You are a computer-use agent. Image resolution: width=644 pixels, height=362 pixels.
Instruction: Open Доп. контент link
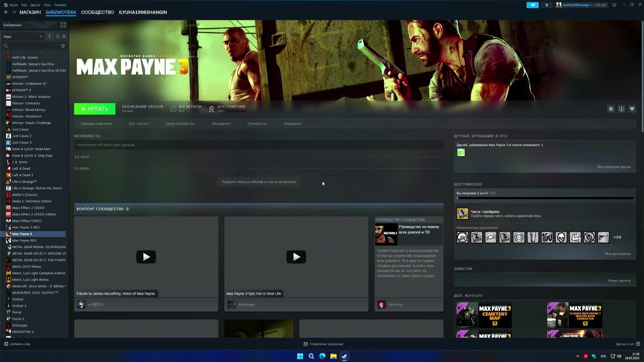139,124
